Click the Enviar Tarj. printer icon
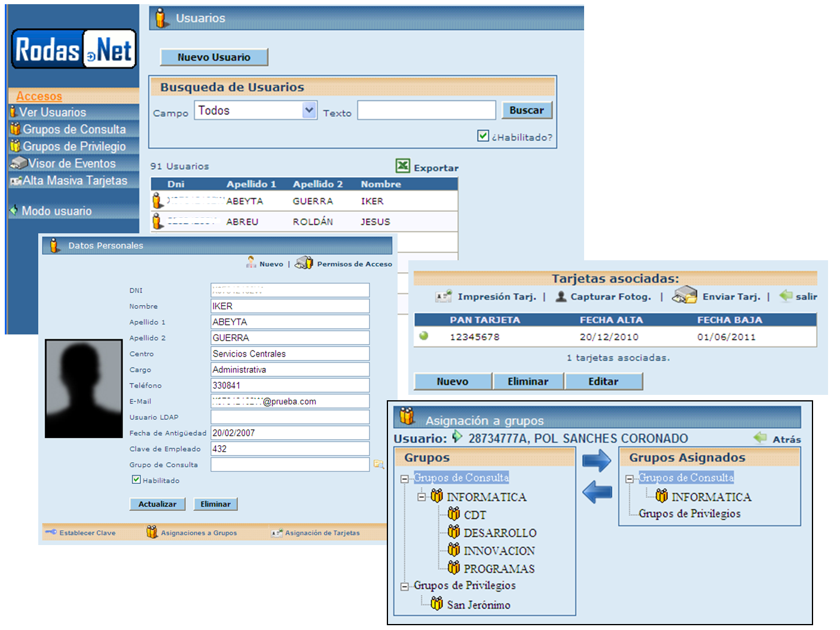The image size is (840, 630). tap(684, 296)
